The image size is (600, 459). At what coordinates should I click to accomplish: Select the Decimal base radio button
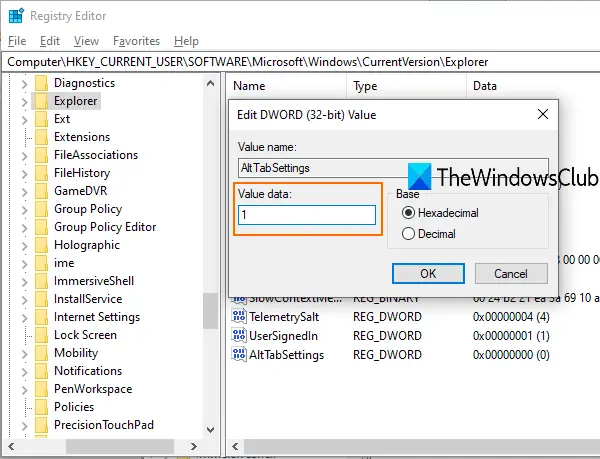[408, 234]
